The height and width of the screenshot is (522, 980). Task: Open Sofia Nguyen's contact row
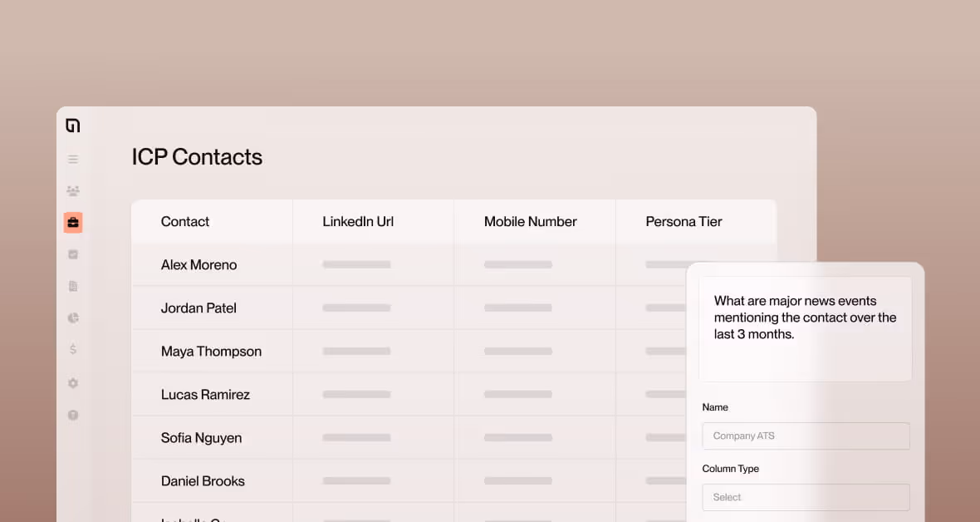click(x=201, y=437)
